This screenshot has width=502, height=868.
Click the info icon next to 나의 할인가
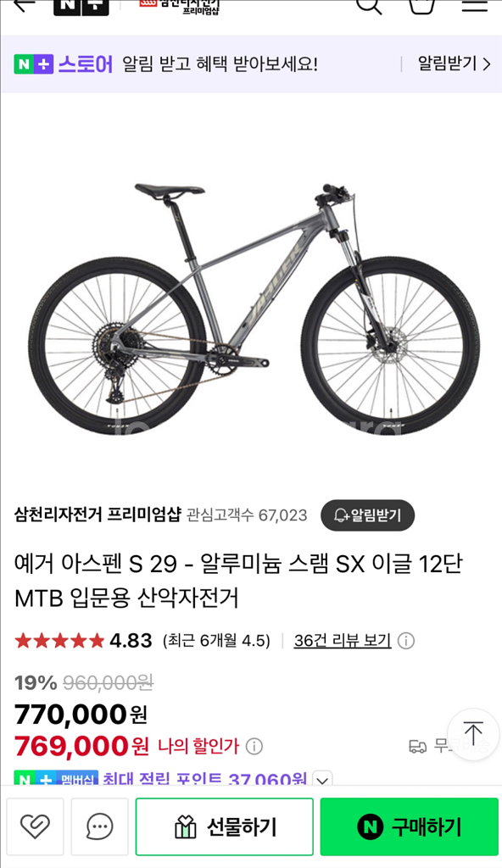tap(254, 746)
